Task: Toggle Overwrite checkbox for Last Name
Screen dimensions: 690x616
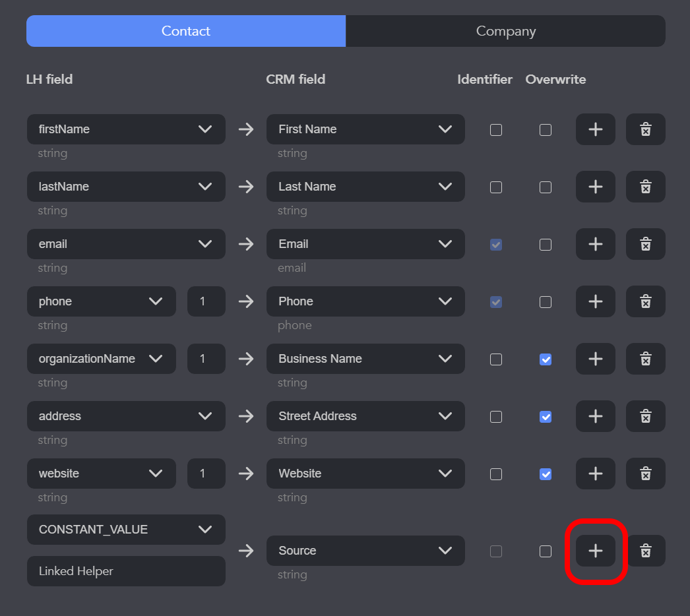Action: pyautogui.click(x=546, y=187)
